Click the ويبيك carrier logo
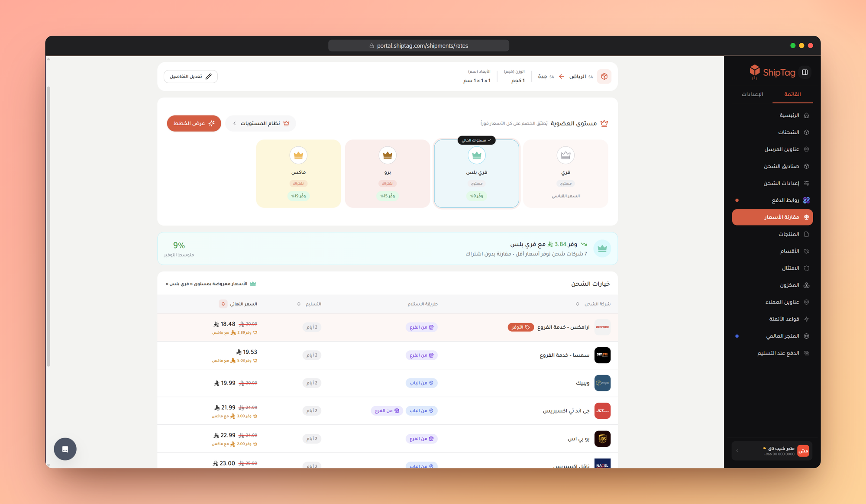 coord(602,383)
